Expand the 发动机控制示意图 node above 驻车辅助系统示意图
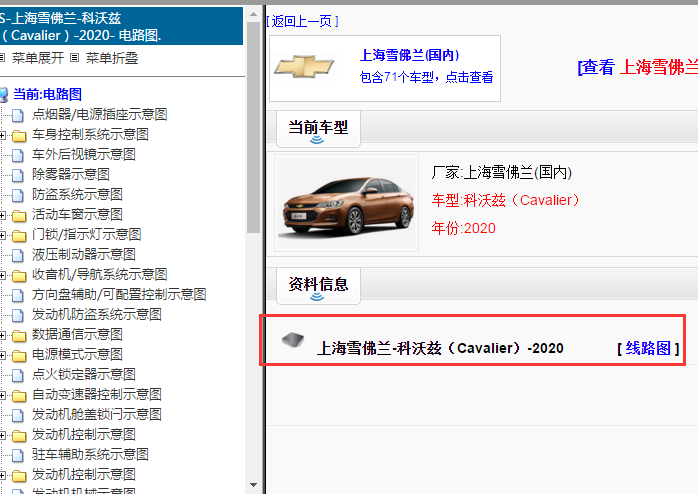The width and height of the screenshot is (698, 494). (2, 436)
